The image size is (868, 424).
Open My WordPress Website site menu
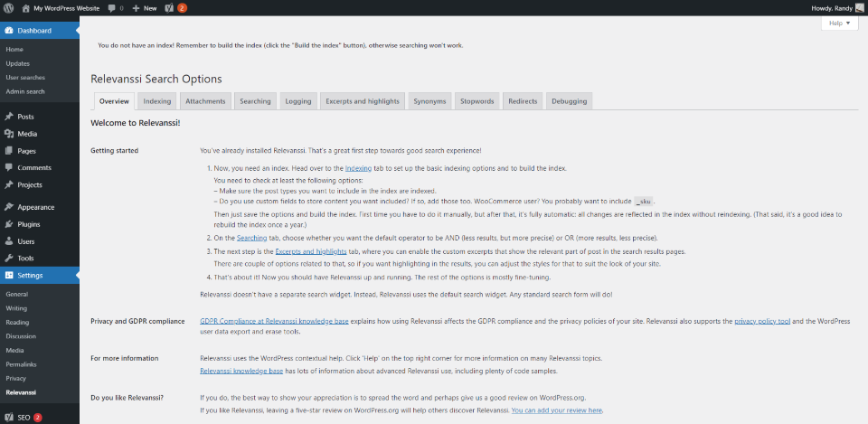(61, 8)
